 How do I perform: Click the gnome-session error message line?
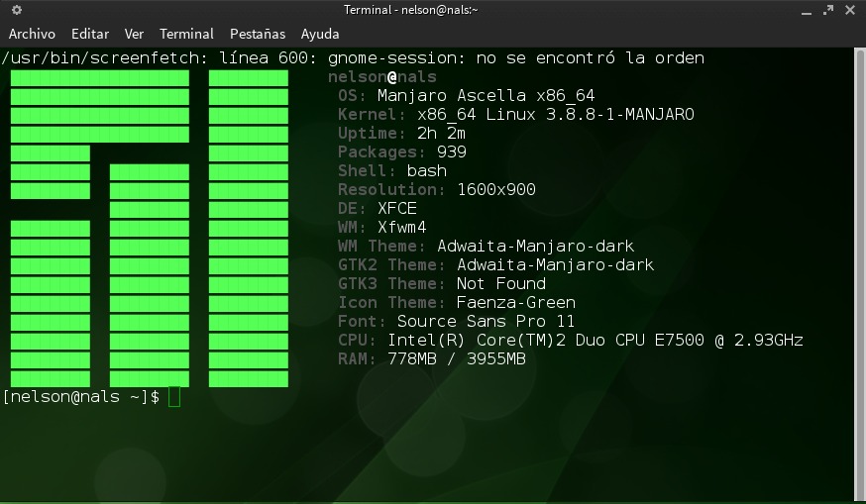pos(353,58)
